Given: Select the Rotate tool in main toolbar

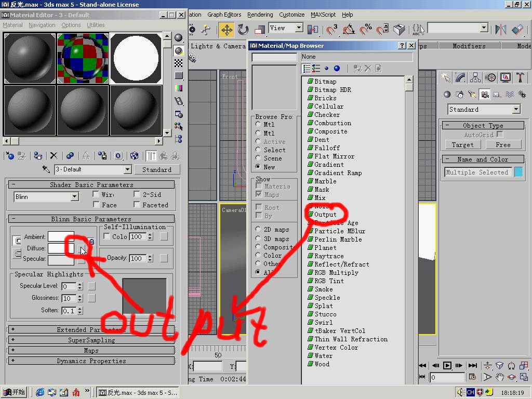Looking at the screenshot, I should [x=243, y=30].
